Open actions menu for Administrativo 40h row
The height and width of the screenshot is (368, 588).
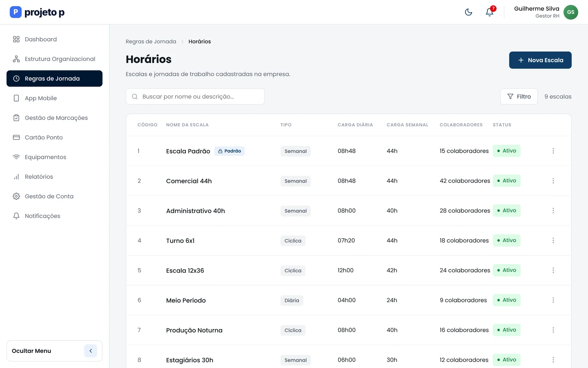coord(553,210)
